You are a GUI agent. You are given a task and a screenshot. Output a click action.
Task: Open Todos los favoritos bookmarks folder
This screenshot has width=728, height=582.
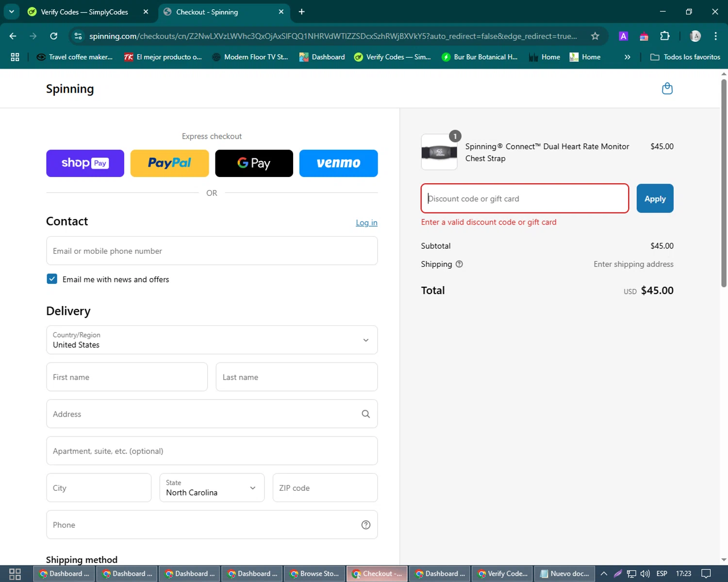click(685, 57)
